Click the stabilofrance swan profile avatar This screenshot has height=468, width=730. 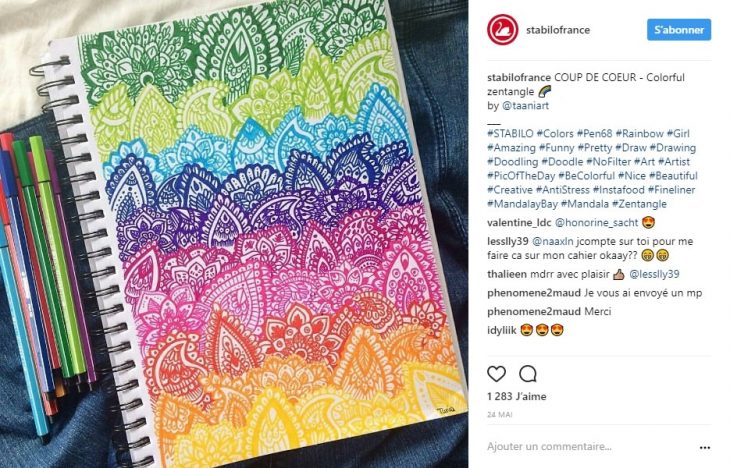(x=503, y=30)
